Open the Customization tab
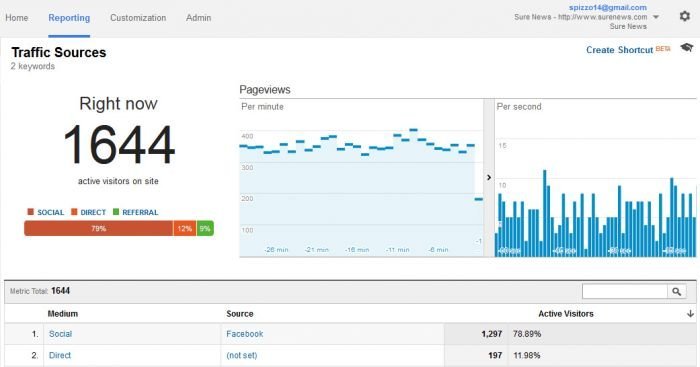This screenshot has width=700, height=367. (x=138, y=18)
